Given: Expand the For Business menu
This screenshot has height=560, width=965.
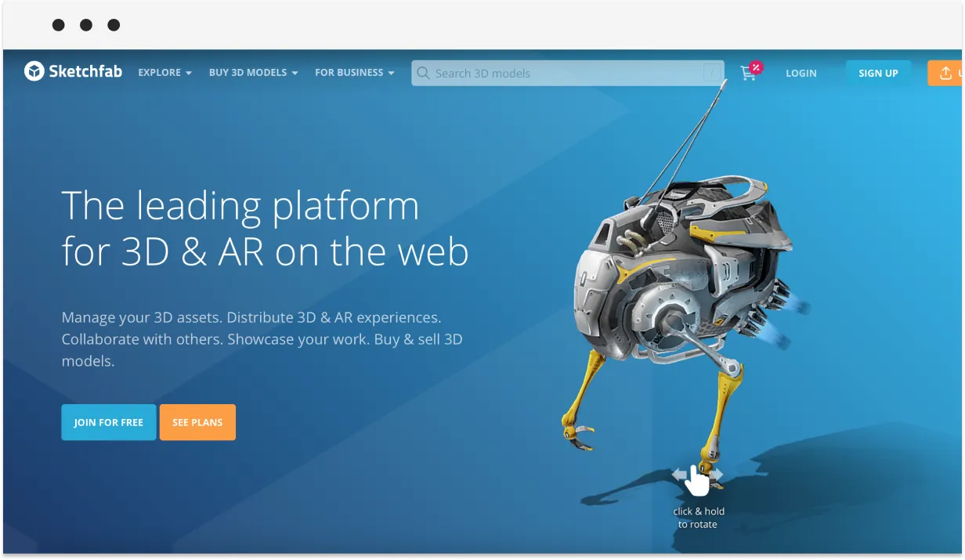Looking at the screenshot, I should [354, 73].
